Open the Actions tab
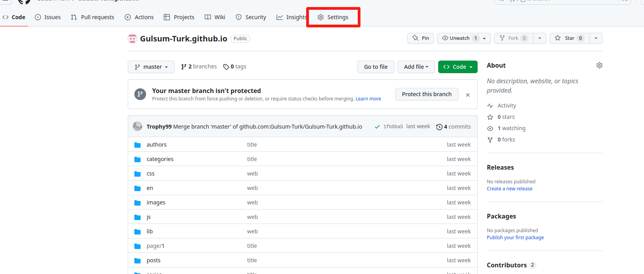 pos(139,17)
